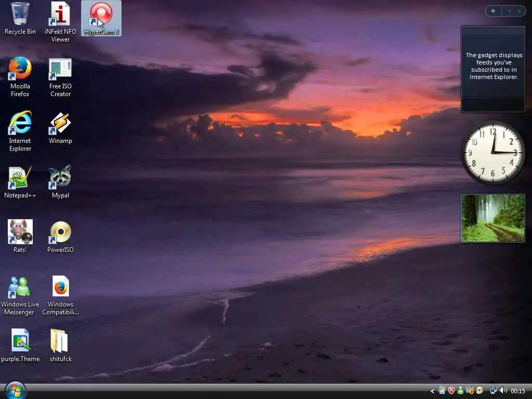Open the Recycle Bin desktop icon

point(20,18)
